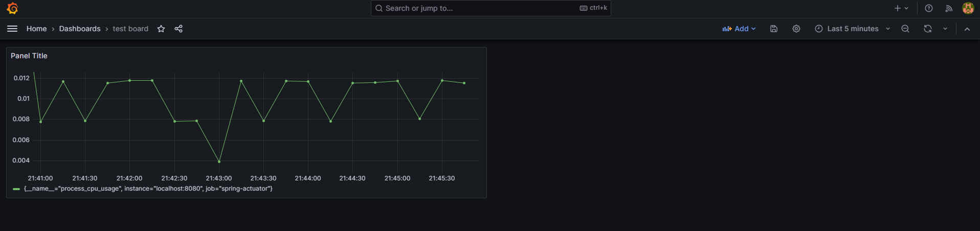Screen dimensions: 980x231
Task: Open the auto-refresh interval dropdown
Action: click(945, 29)
